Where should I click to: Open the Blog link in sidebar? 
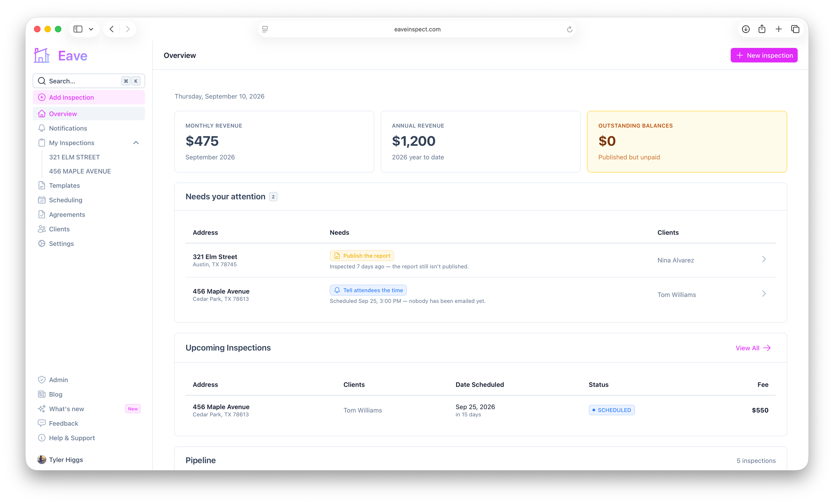(x=89, y=394)
